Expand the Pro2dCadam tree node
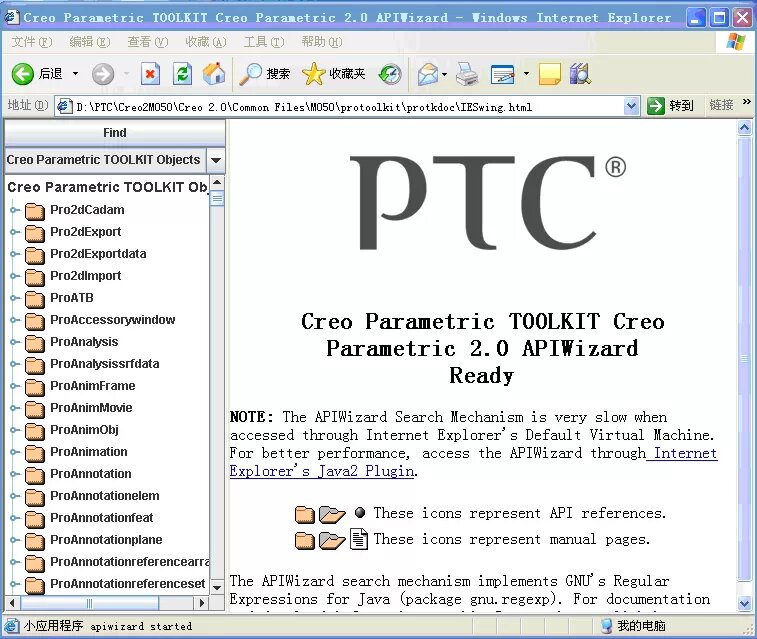 [x=15, y=210]
